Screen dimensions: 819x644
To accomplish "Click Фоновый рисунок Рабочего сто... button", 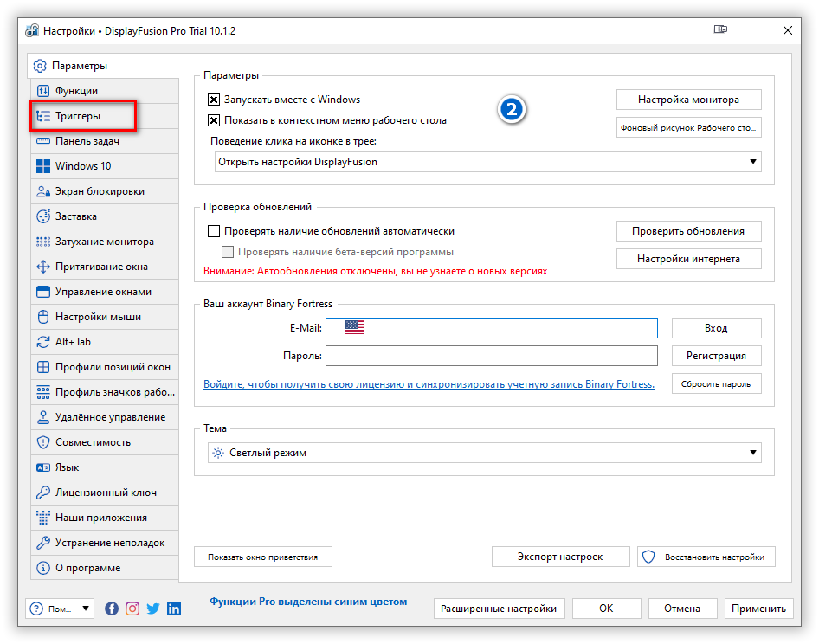I will click(x=688, y=127).
